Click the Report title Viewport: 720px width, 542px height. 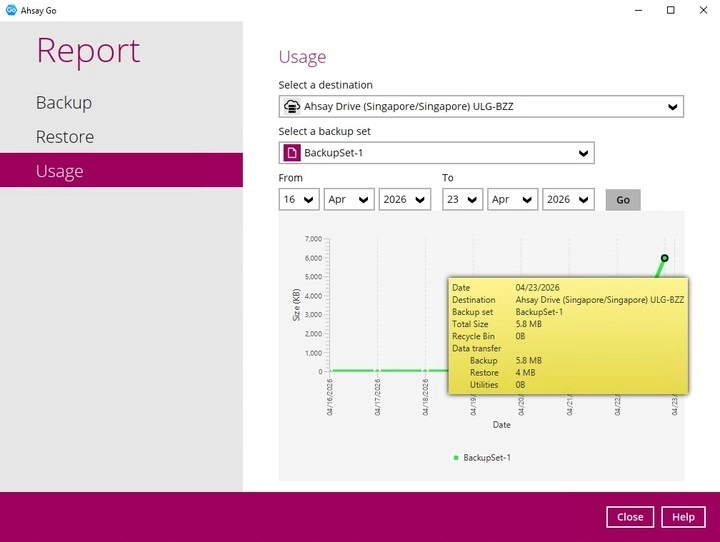tap(88, 51)
